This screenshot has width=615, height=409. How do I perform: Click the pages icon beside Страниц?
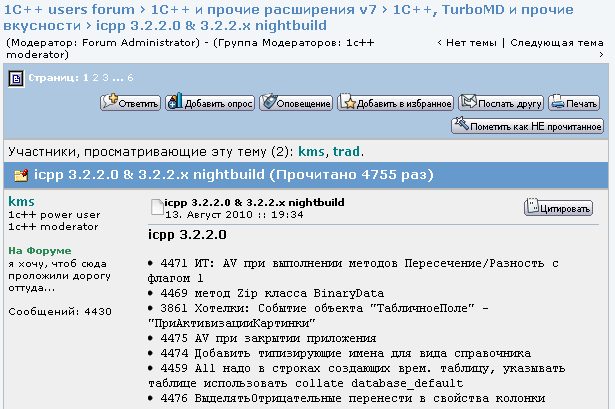16,77
